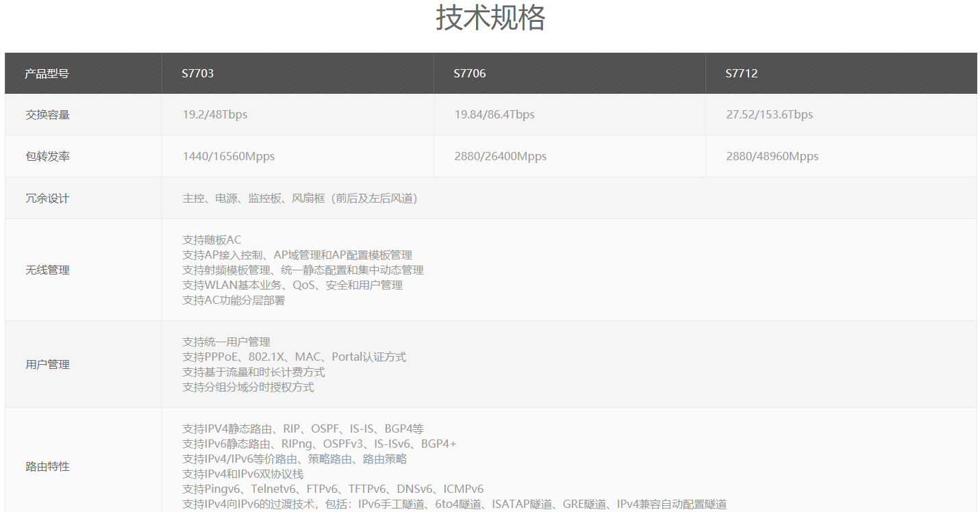Click the 1440/16560Mpps value
This screenshot has height=512, width=980.
(x=229, y=157)
